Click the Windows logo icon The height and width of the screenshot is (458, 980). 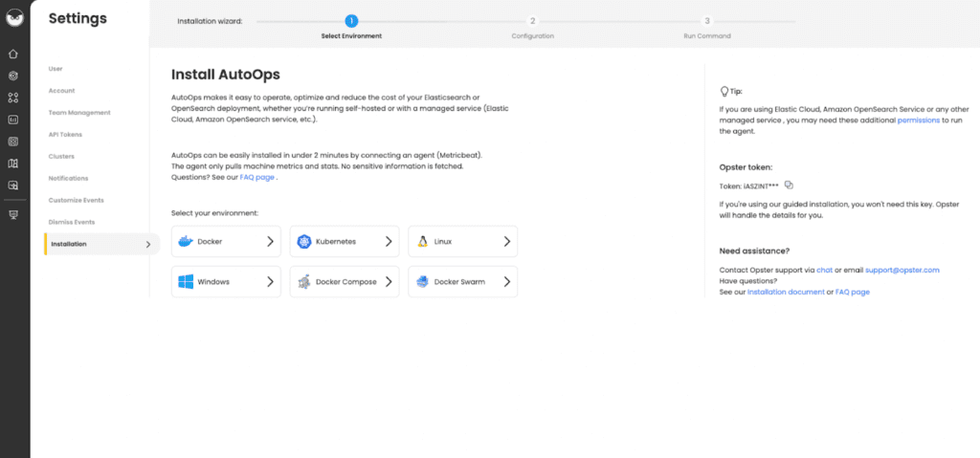(186, 282)
